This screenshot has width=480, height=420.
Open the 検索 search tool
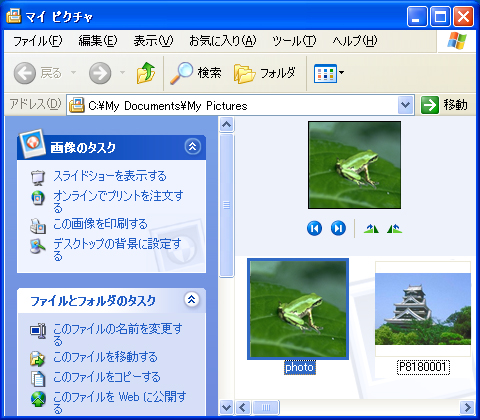(x=196, y=73)
